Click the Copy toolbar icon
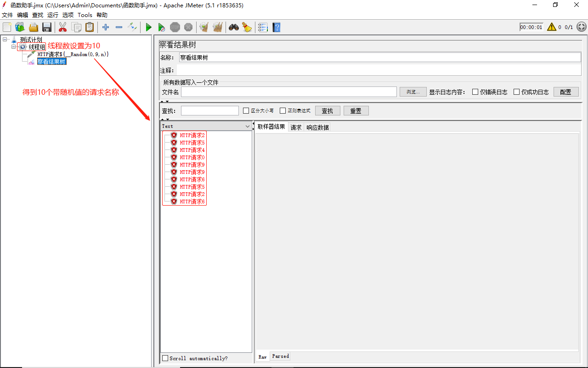Image resolution: width=588 pixels, height=368 pixels. tap(76, 27)
